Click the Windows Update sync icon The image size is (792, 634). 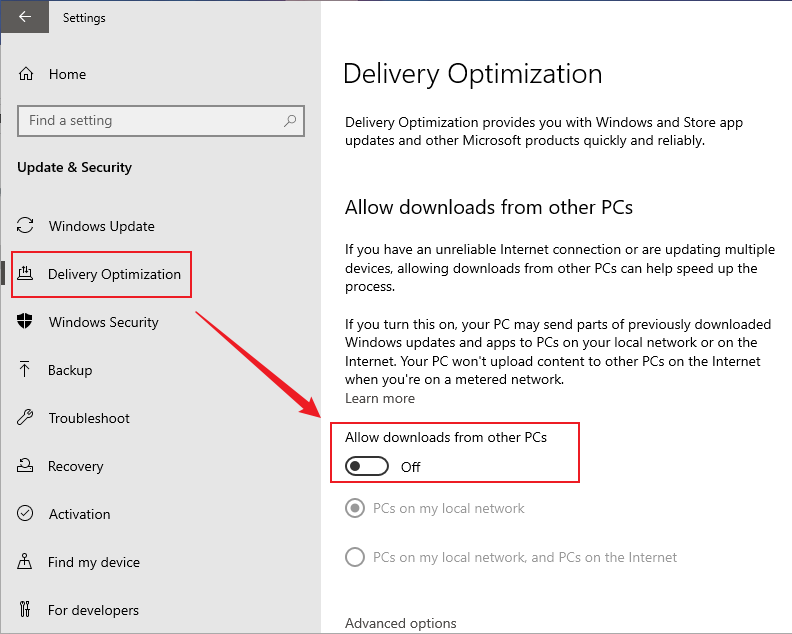(x=27, y=226)
